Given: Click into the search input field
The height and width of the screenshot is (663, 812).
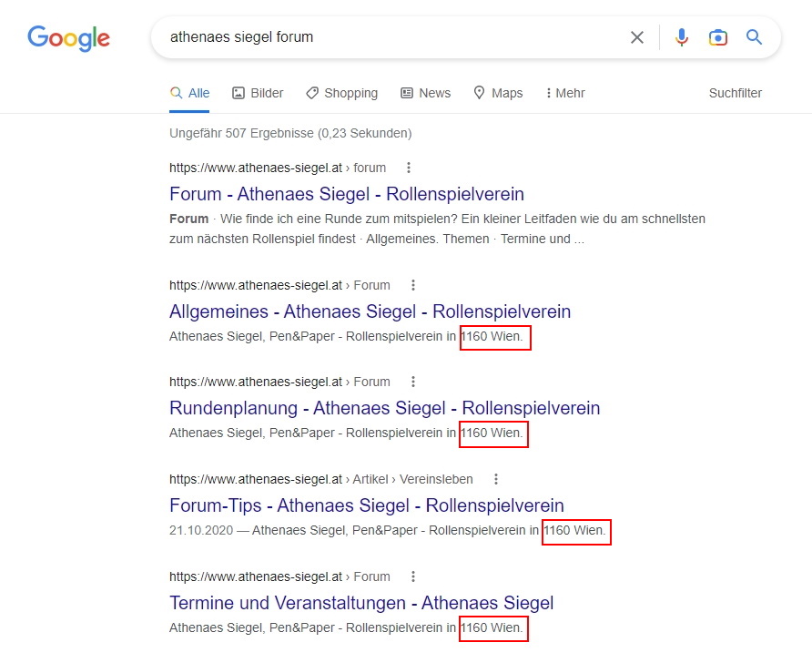Looking at the screenshot, I should click(391, 37).
